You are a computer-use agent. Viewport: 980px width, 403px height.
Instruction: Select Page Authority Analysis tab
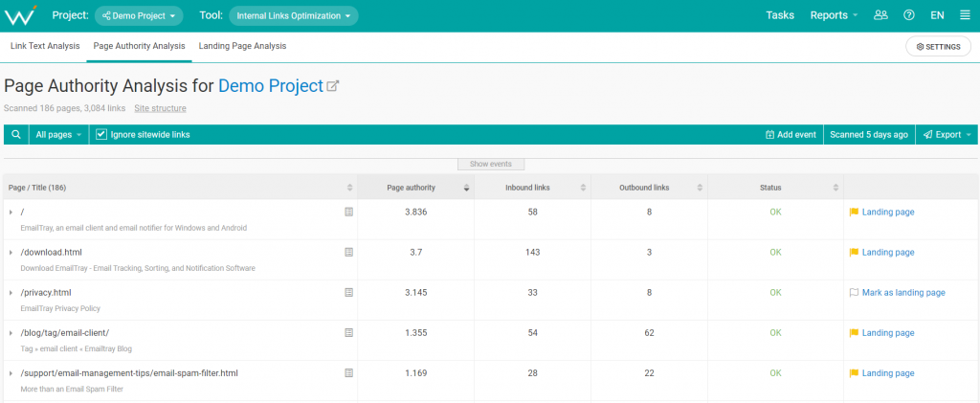pyautogui.click(x=140, y=46)
